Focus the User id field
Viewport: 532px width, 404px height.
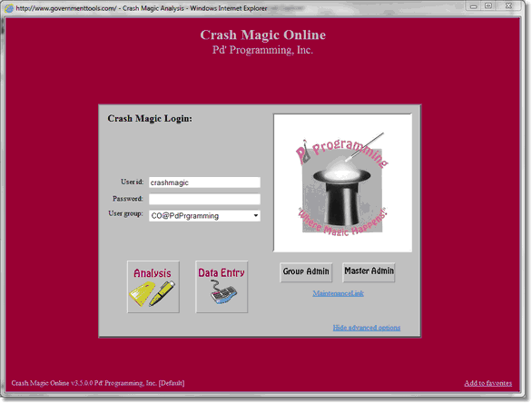tap(204, 182)
